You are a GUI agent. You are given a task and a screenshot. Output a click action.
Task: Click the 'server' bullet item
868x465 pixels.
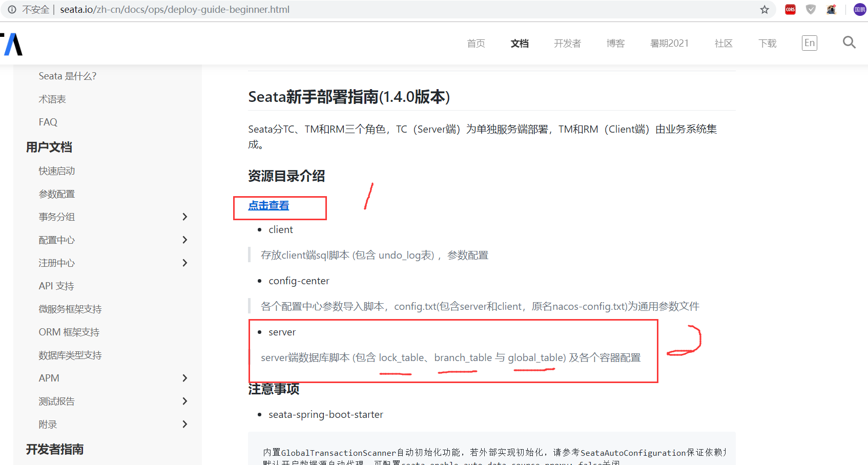point(282,332)
